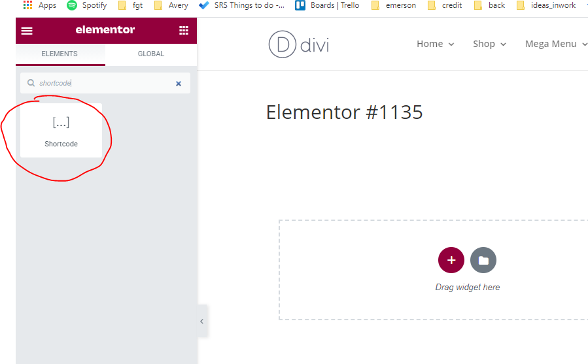The height and width of the screenshot is (364, 588).
Task: Open the Spotify bookmark
Action: (x=86, y=5)
